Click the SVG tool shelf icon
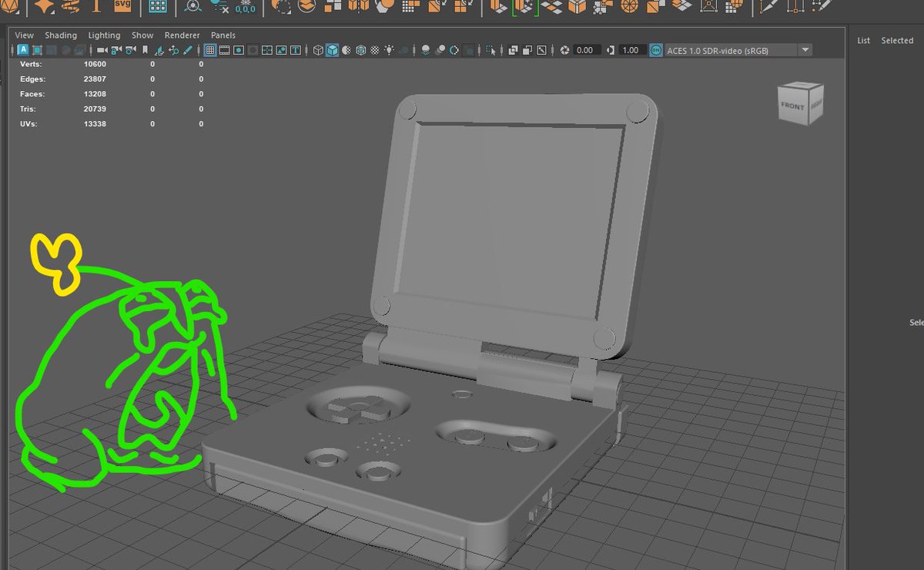 [x=122, y=6]
